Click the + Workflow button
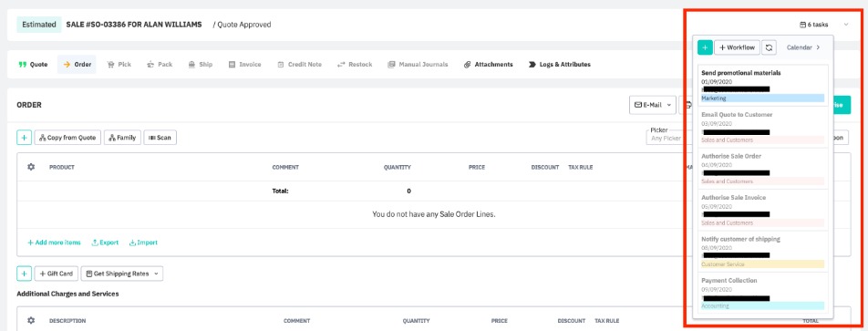Viewport: 868px width, 331px height. tap(737, 47)
